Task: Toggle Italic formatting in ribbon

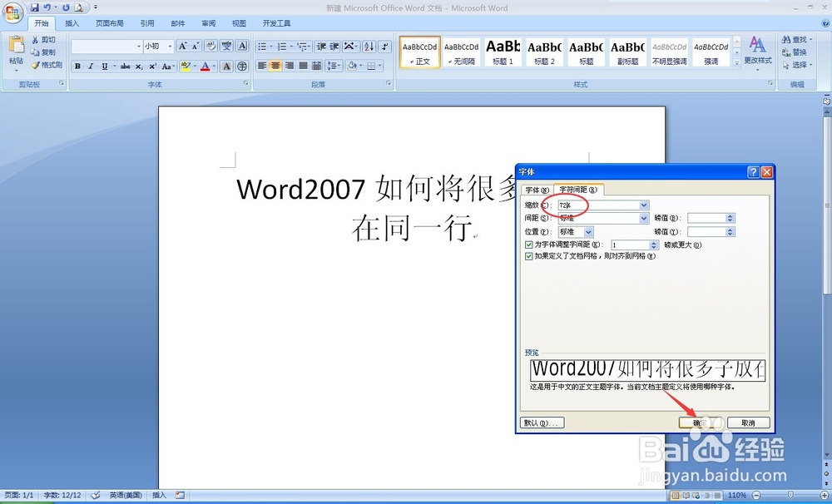Action: click(91, 67)
